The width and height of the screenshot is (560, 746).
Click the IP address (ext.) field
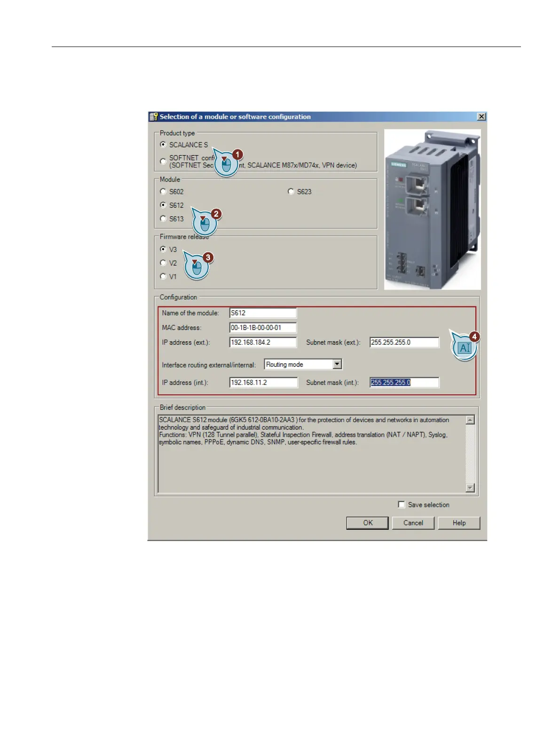point(263,342)
